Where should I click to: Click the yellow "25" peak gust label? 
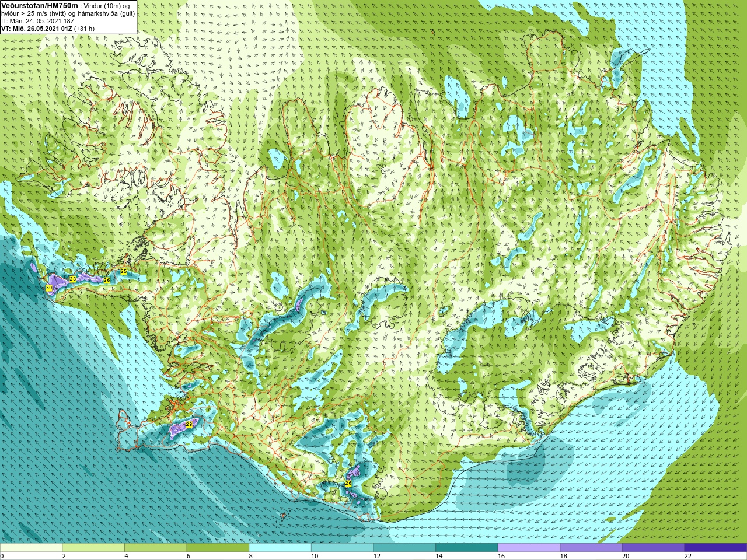(x=124, y=272)
